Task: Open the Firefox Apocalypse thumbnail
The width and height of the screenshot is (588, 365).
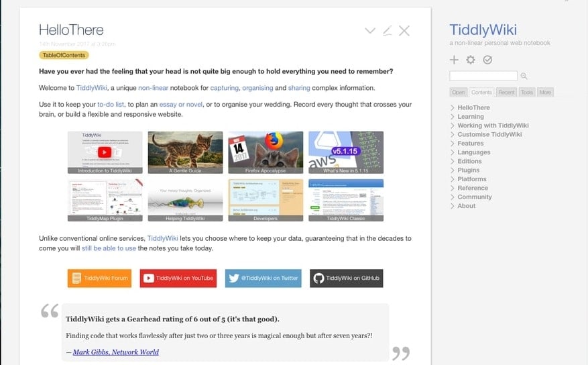Action: coord(266,152)
